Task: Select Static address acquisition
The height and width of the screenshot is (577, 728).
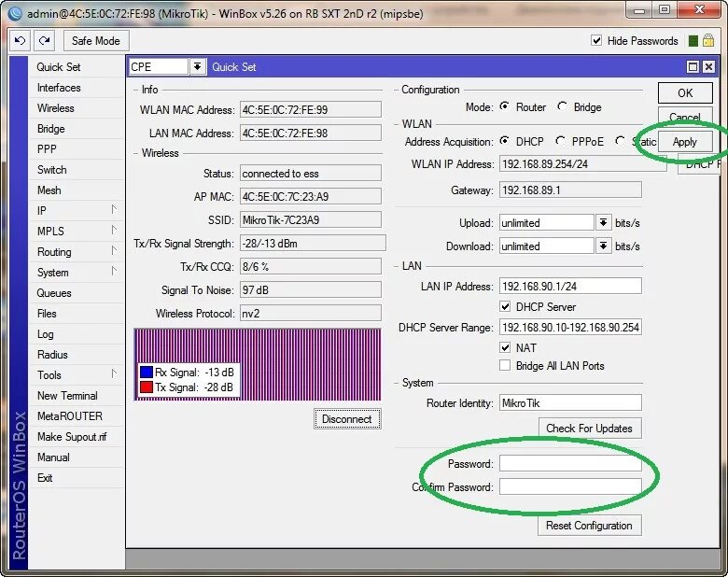Action: (x=620, y=141)
